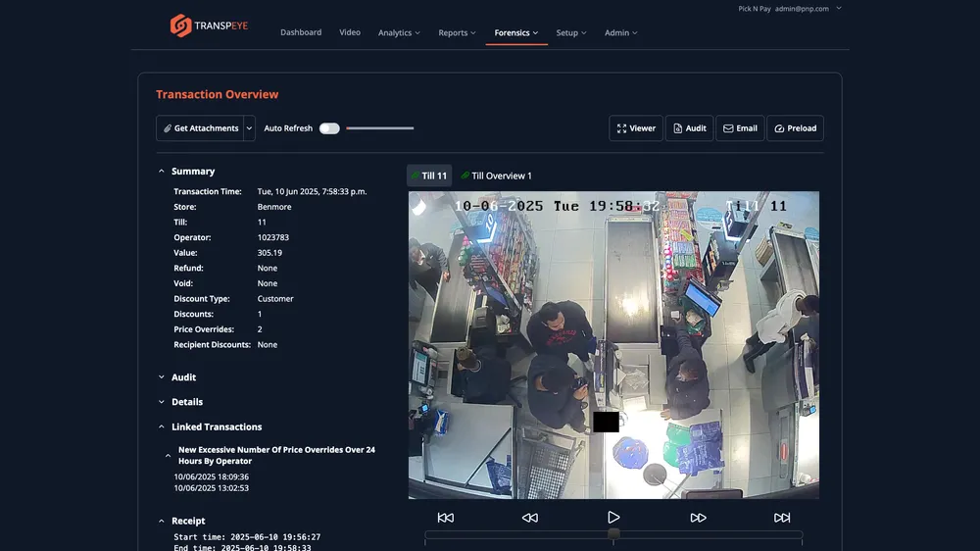This screenshot has height=551, width=980.
Task: Open the Forensics menu
Action: tap(516, 32)
